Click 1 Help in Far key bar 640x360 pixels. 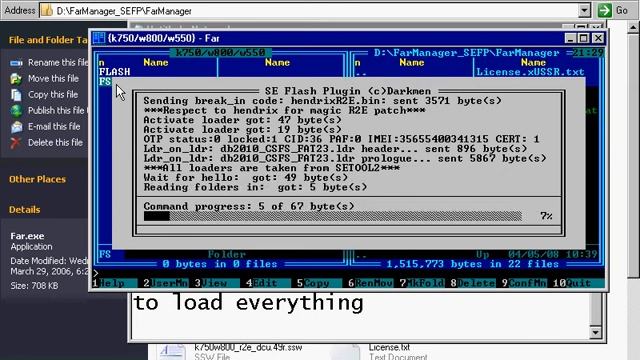[115, 283]
